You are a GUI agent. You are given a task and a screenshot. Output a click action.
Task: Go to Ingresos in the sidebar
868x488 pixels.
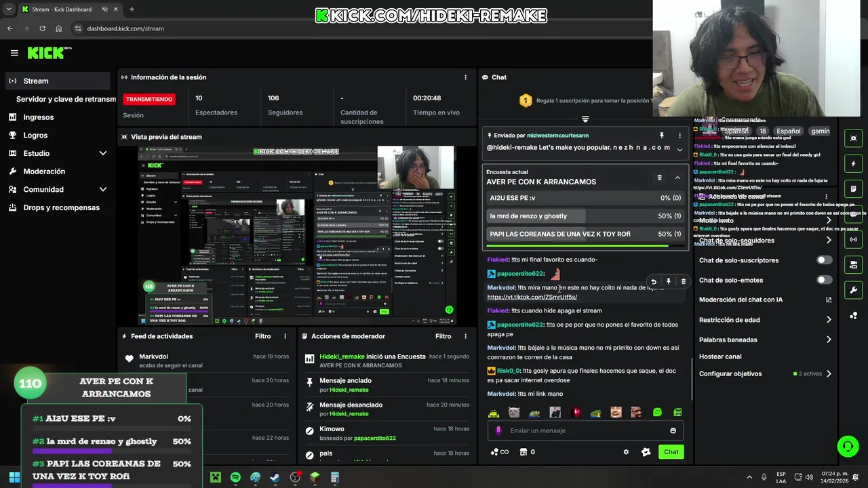[x=38, y=117]
